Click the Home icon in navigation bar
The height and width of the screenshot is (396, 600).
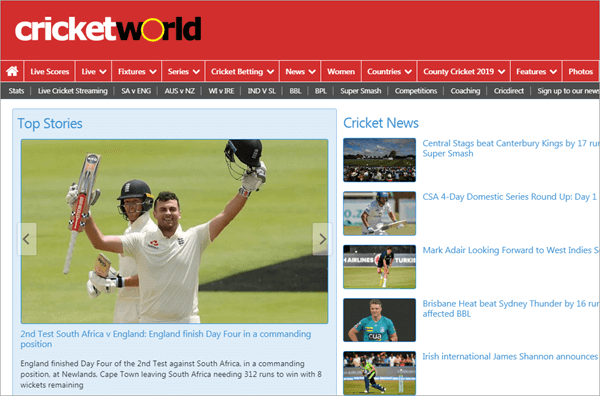coord(12,71)
